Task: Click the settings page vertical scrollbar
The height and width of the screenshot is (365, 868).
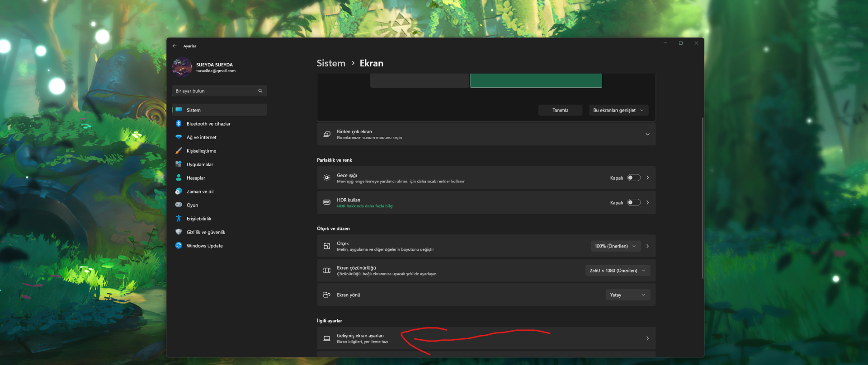Action: coord(703,198)
